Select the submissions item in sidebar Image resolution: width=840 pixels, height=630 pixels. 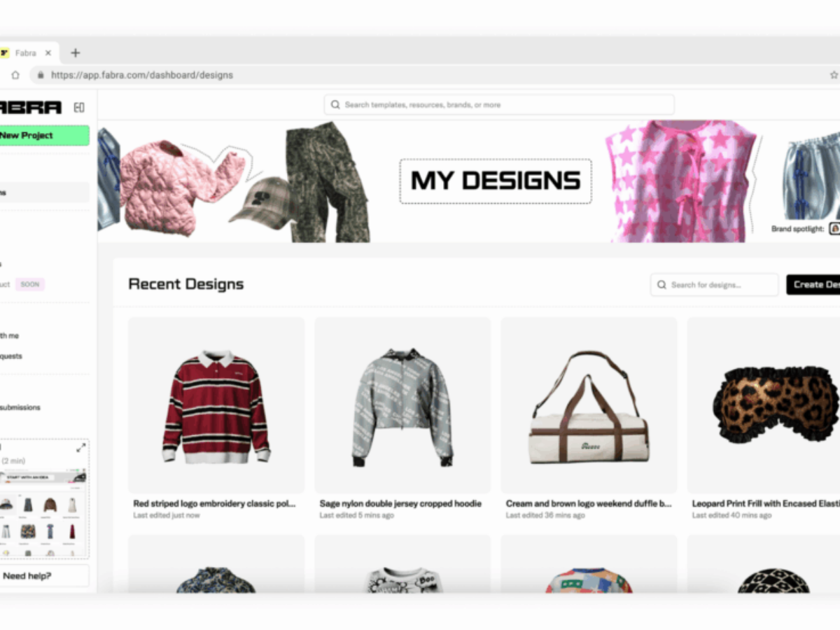(x=20, y=407)
